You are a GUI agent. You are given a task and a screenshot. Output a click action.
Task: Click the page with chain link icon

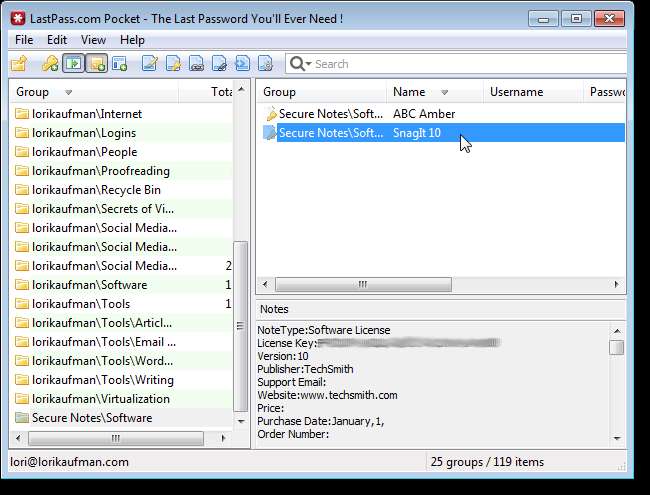196,64
